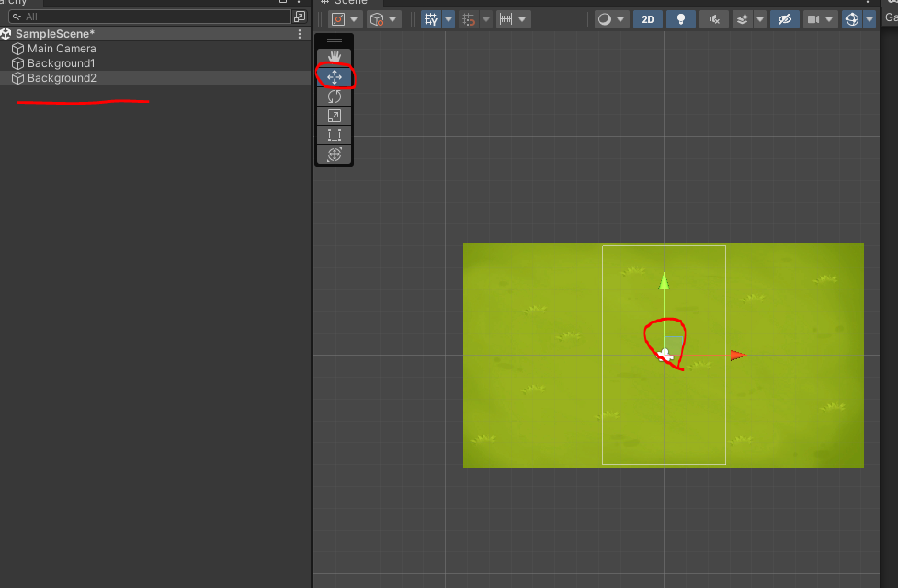Select the Rect tool
The width and height of the screenshot is (898, 588).
pos(334,135)
